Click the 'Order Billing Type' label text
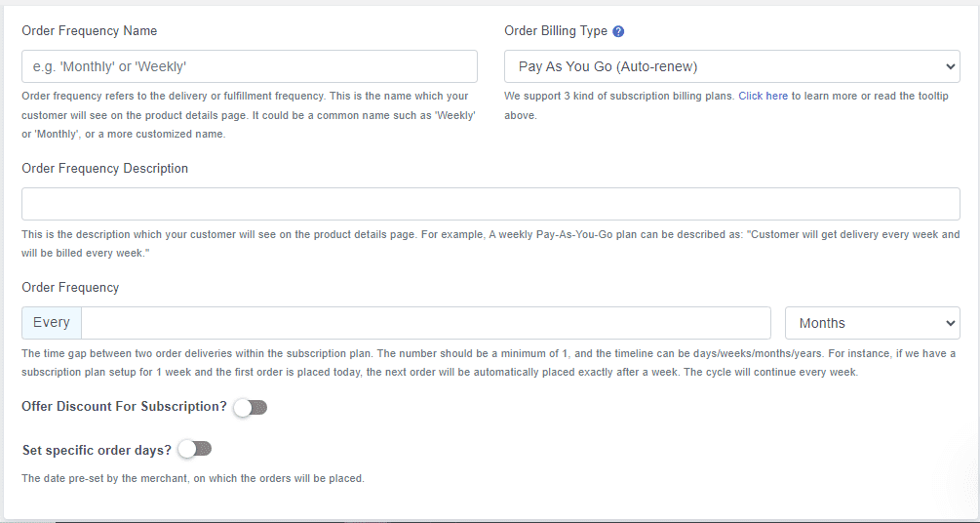The width and height of the screenshot is (980, 523). point(556,31)
